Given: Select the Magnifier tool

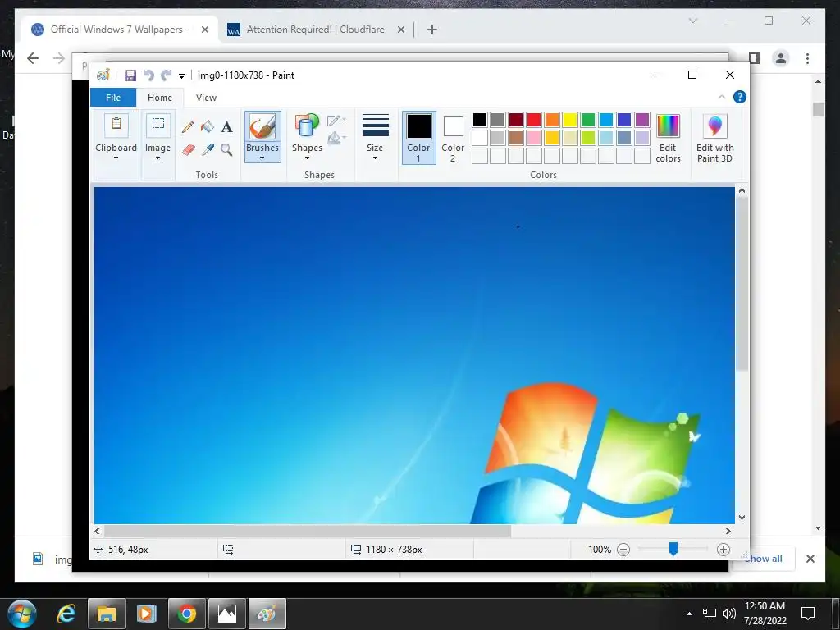Looking at the screenshot, I should pyautogui.click(x=227, y=149).
